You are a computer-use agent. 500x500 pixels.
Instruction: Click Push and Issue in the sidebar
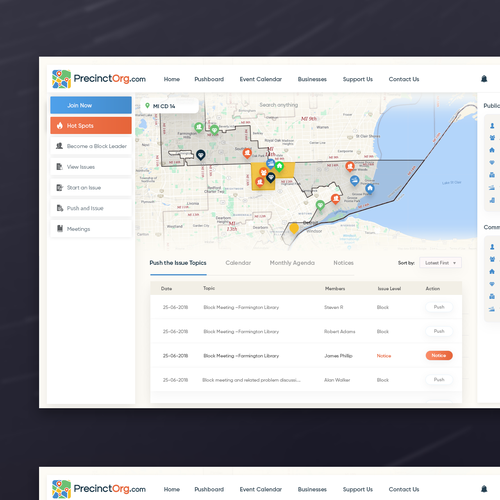tap(91, 208)
